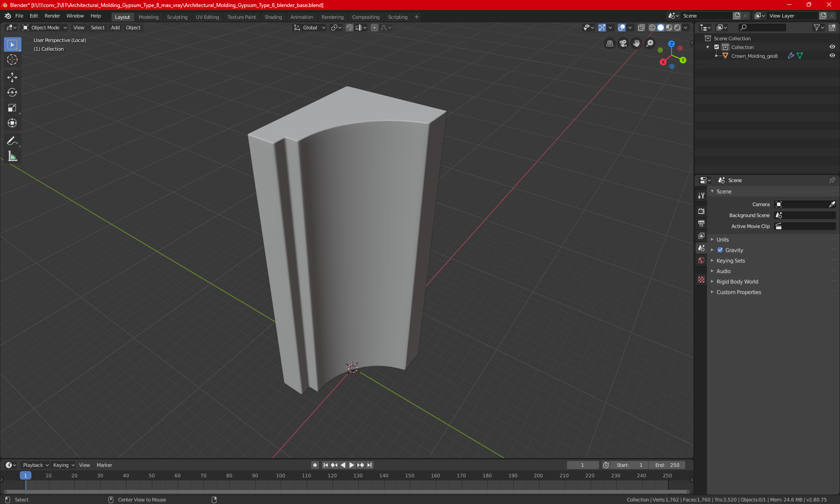This screenshot has width=840, height=504.
Task: Switch to the Modeling workspace tab
Action: pos(148,17)
